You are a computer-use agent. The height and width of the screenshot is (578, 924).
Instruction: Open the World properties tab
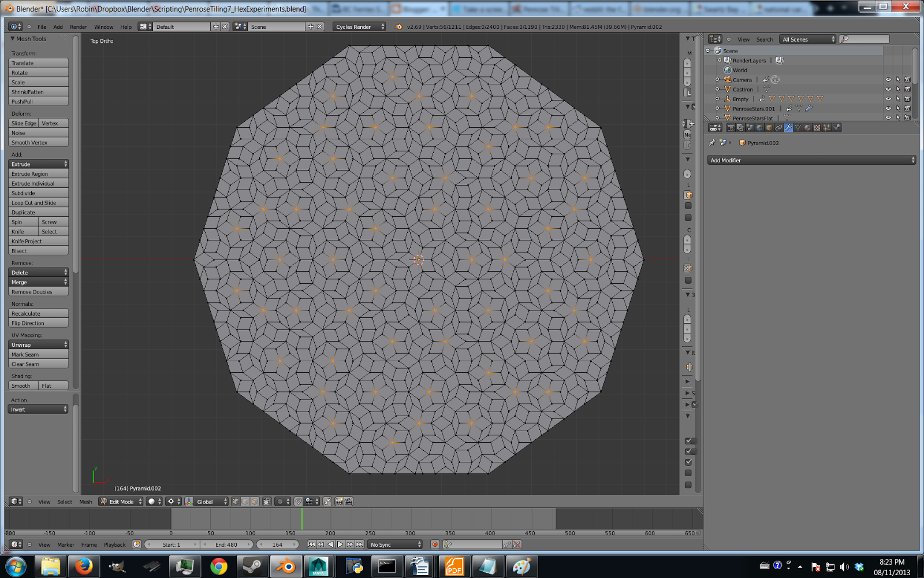760,128
